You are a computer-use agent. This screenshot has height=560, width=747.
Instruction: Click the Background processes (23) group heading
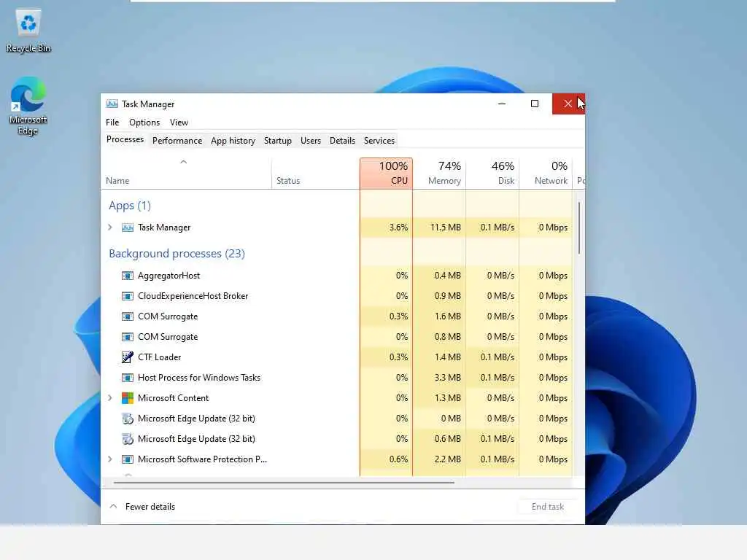[x=177, y=253]
